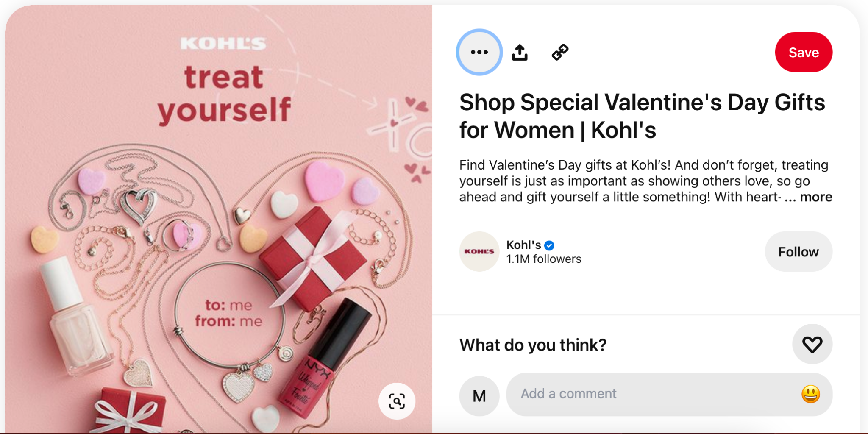
Task: Open the Kohl's follower count page
Action: pos(544,259)
